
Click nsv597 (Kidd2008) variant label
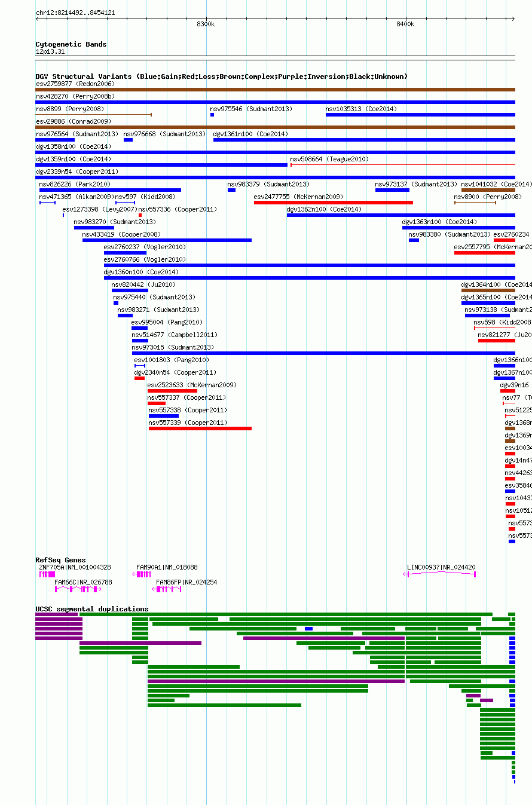tap(145, 197)
